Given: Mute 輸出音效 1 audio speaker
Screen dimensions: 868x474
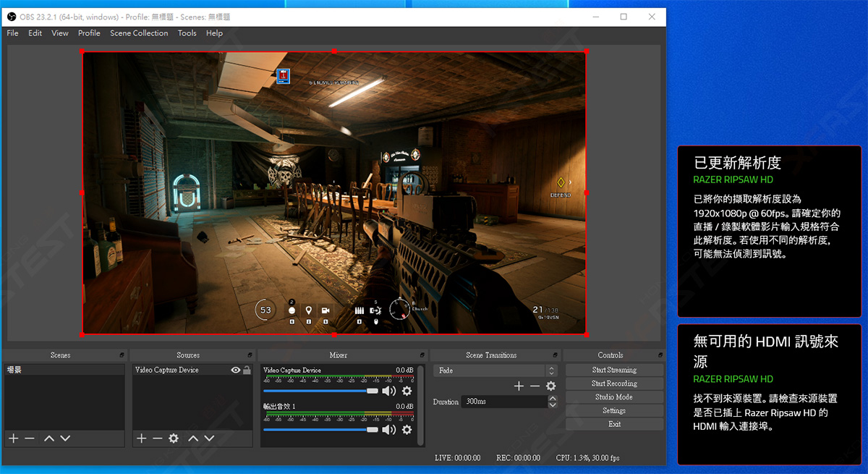Looking at the screenshot, I should pos(389,429).
